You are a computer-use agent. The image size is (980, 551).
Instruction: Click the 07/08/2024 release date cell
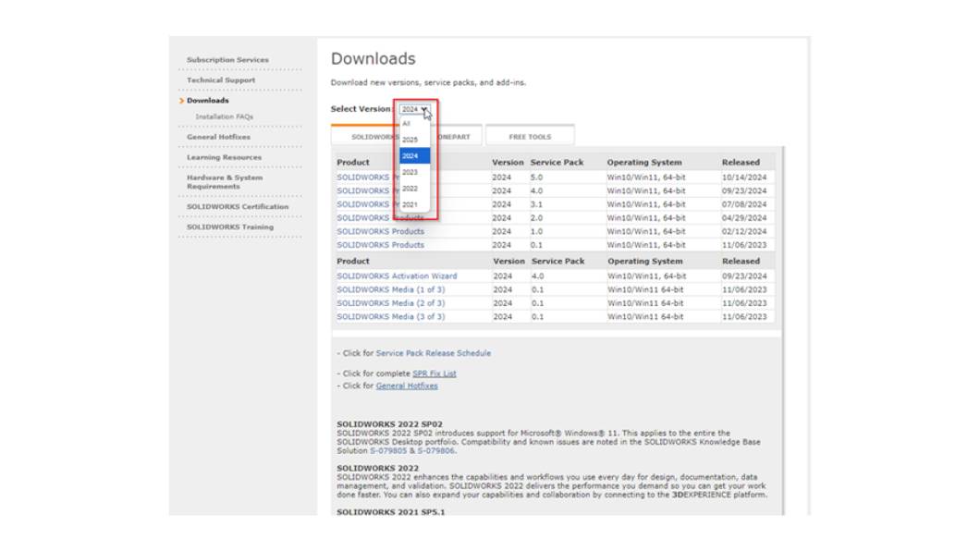(x=743, y=204)
